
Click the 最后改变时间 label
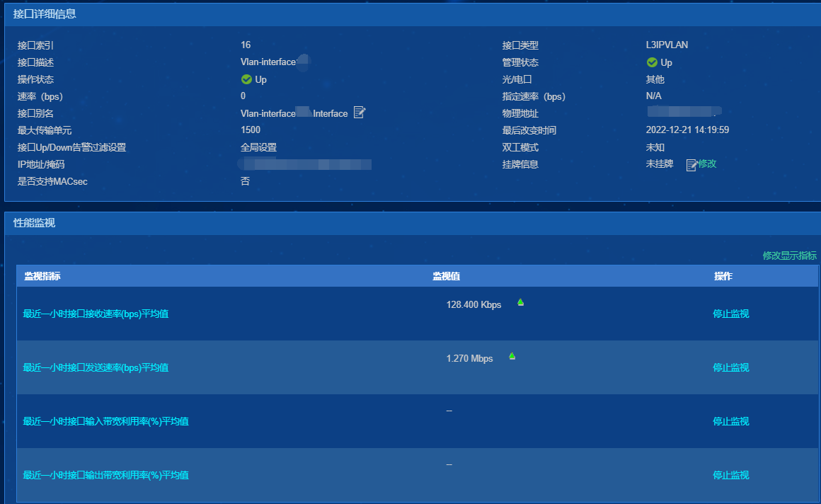coord(529,130)
